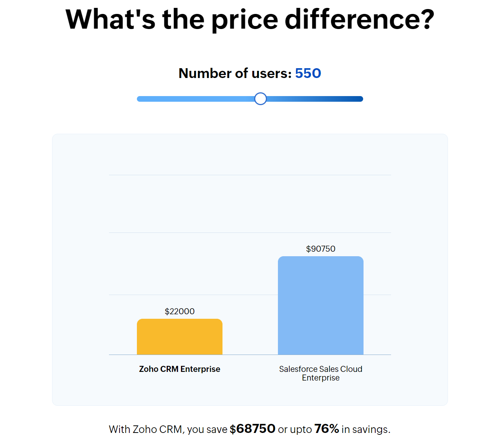Click the users slider handle
The image size is (494, 448).
tap(260, 99)
